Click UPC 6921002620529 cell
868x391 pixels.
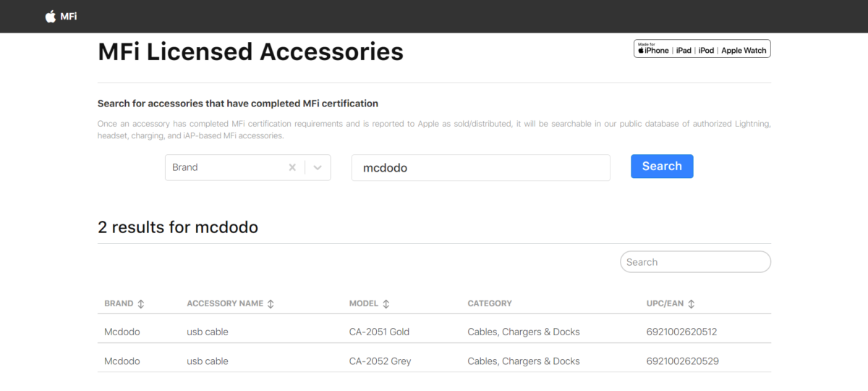682,361
